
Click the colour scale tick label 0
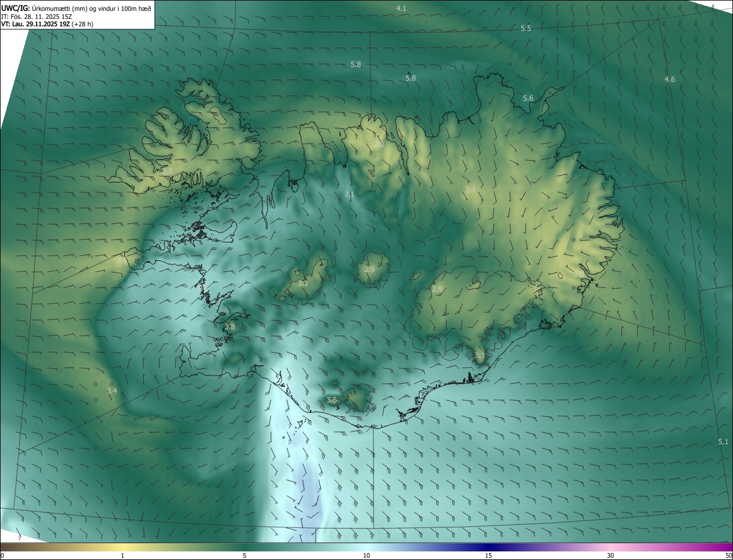(2, 555)
